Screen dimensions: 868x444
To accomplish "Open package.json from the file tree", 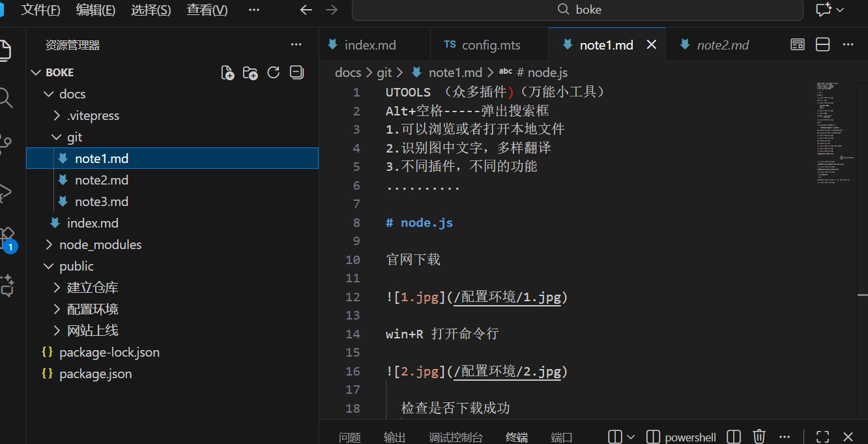I will click(95, 374).
